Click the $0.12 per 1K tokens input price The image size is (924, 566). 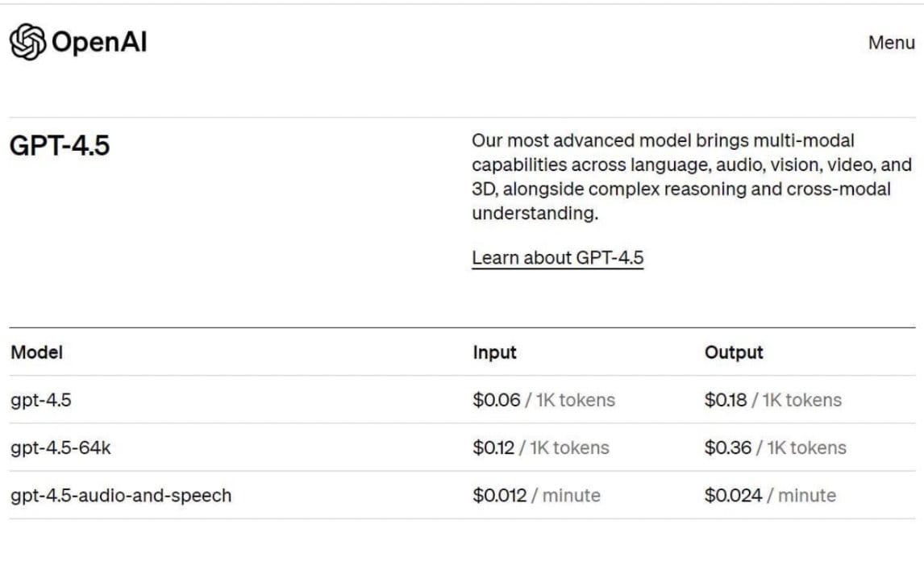click(540, 447)
